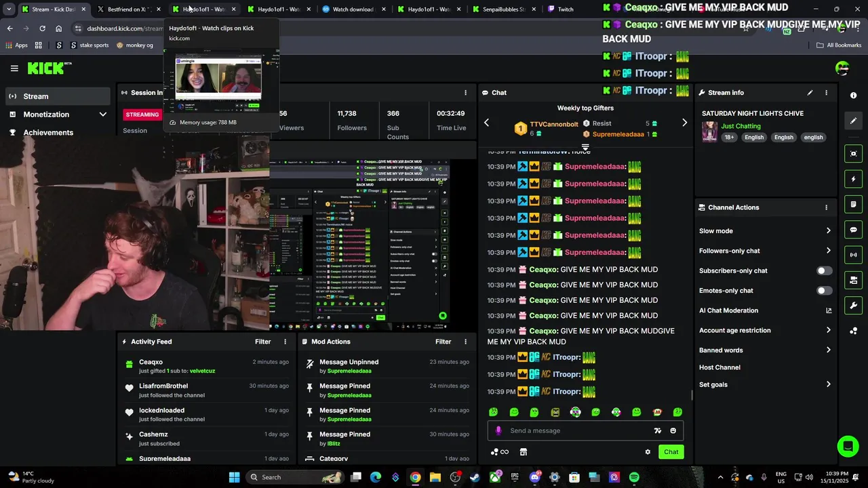Open the AI Chat Moderation external link icon
Image resolution: width=868 pixels, height=488 pixels.
click(x=828, y=310)
